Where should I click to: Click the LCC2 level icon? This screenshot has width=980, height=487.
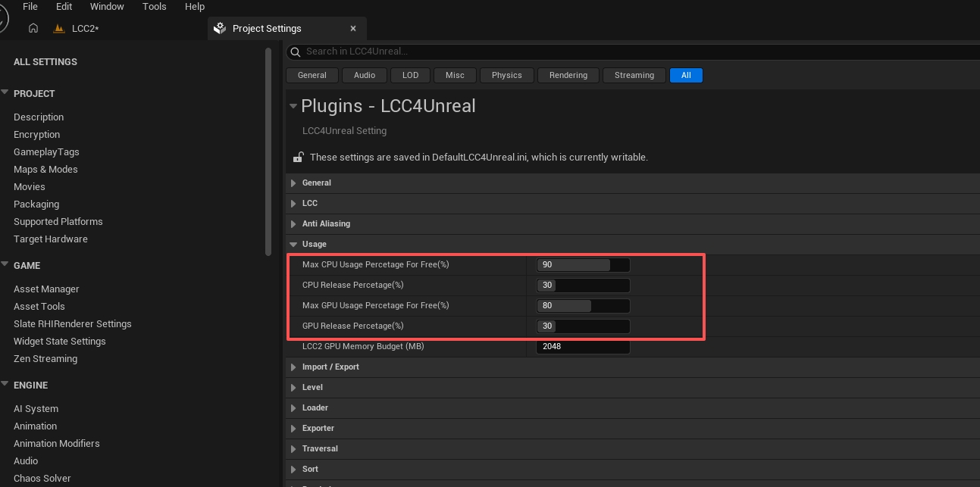59,29
